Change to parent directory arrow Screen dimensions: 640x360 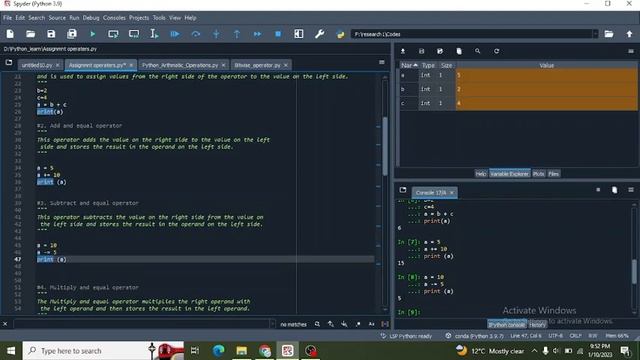click(x=629, y=34)
